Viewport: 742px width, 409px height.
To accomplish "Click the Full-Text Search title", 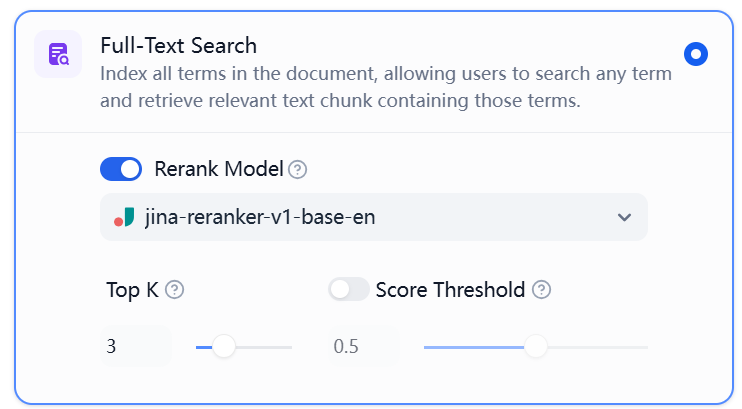I will coord(178,46).
